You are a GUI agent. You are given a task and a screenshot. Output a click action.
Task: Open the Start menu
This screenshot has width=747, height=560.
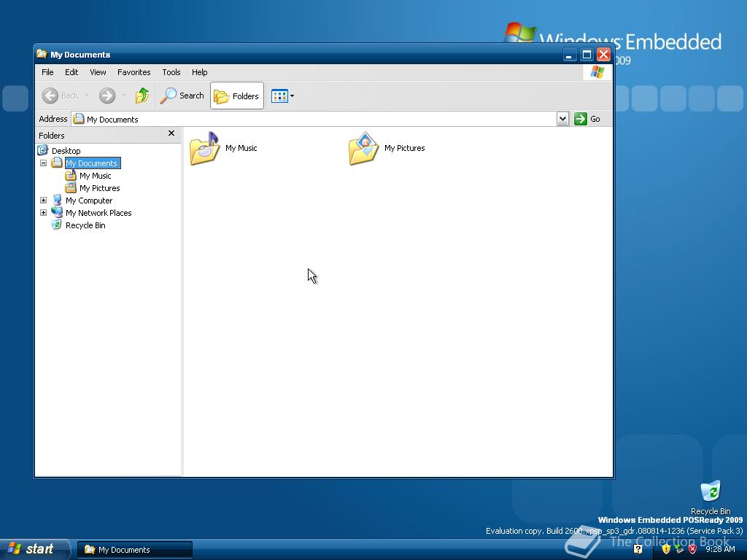[35, 549]
